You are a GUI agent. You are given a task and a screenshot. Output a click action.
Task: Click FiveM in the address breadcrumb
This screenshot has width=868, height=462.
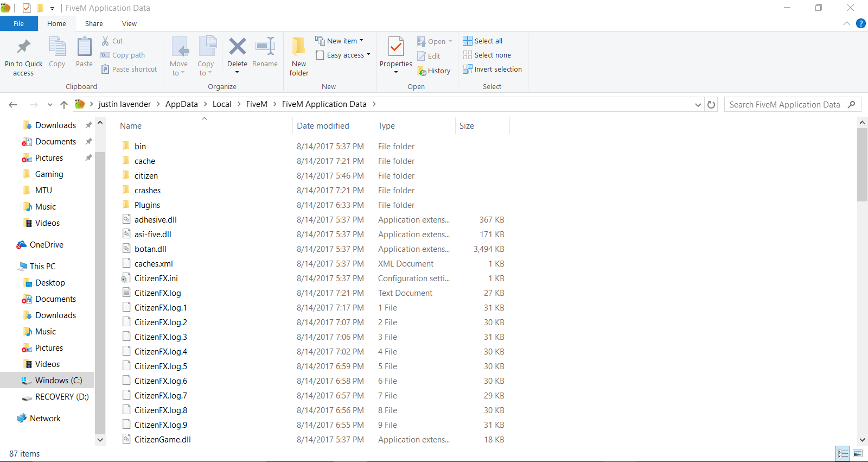[257, 104]
